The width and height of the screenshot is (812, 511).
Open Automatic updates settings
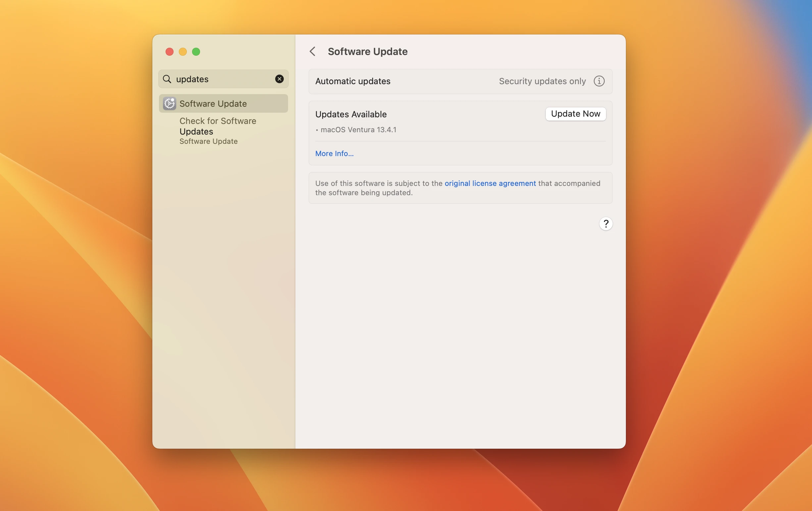[352, 81]
